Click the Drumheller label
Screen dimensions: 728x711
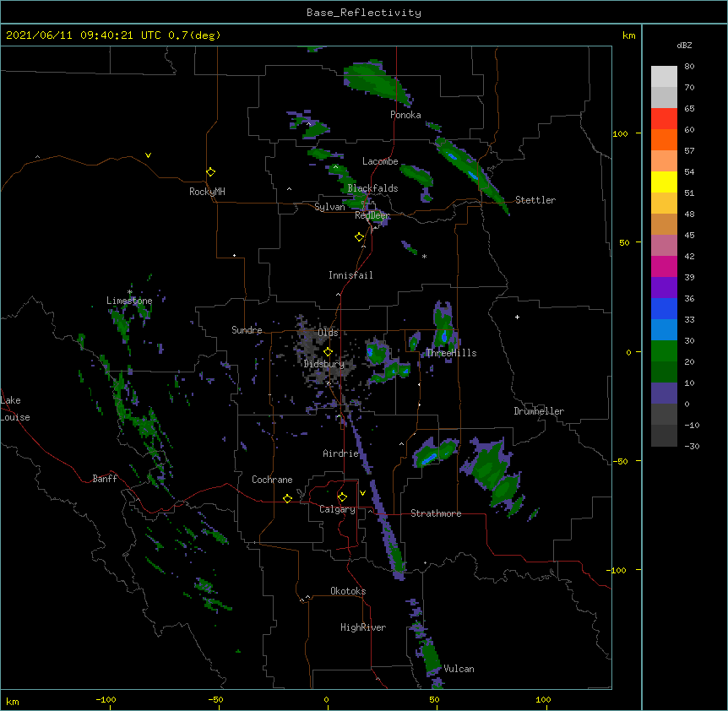click(x=539, y=411)
